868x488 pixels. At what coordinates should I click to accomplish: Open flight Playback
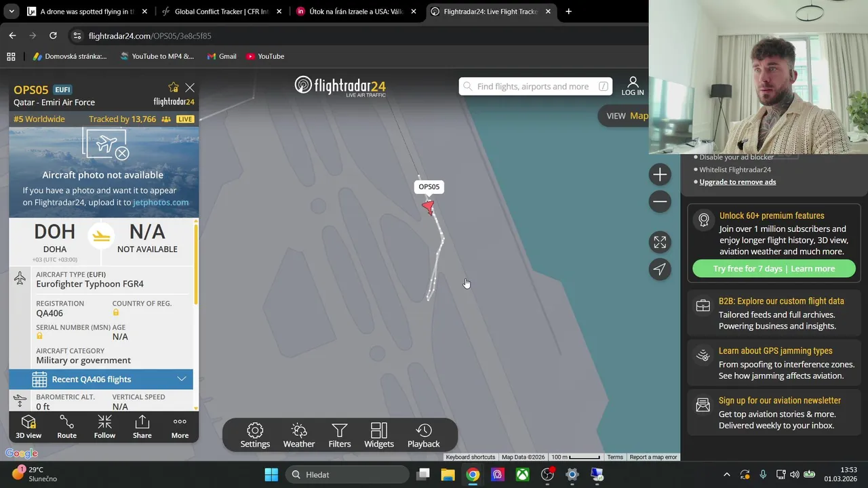424,435
